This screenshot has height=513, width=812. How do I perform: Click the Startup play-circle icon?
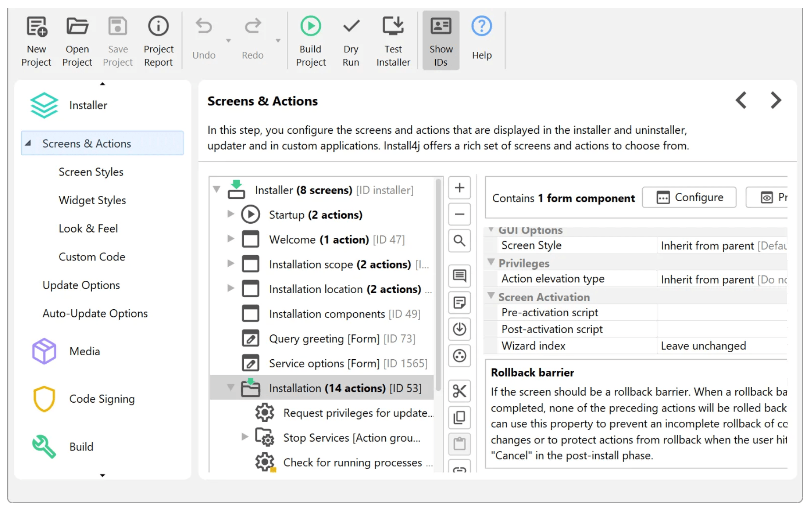[250, 214]
